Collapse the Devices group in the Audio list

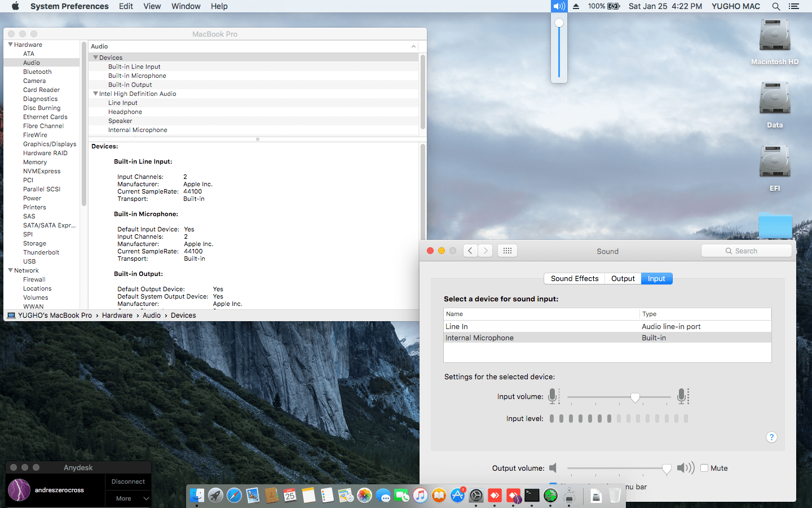pos(96,58)
